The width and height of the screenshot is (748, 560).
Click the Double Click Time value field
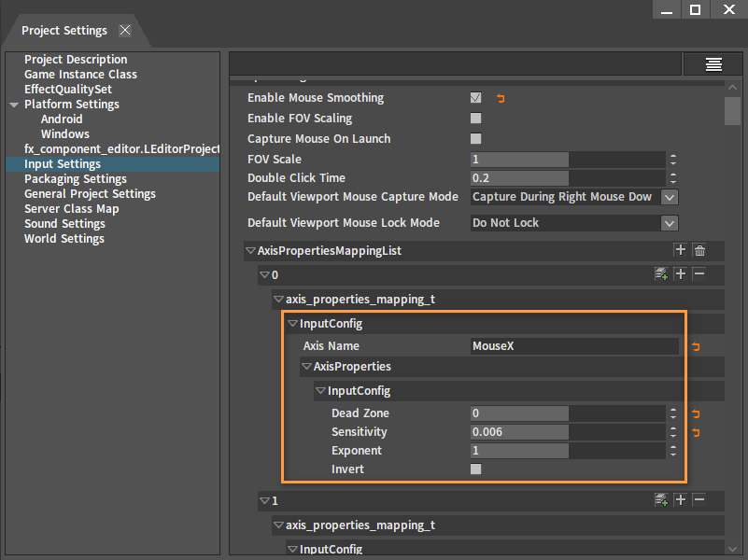tap(568, 177)
